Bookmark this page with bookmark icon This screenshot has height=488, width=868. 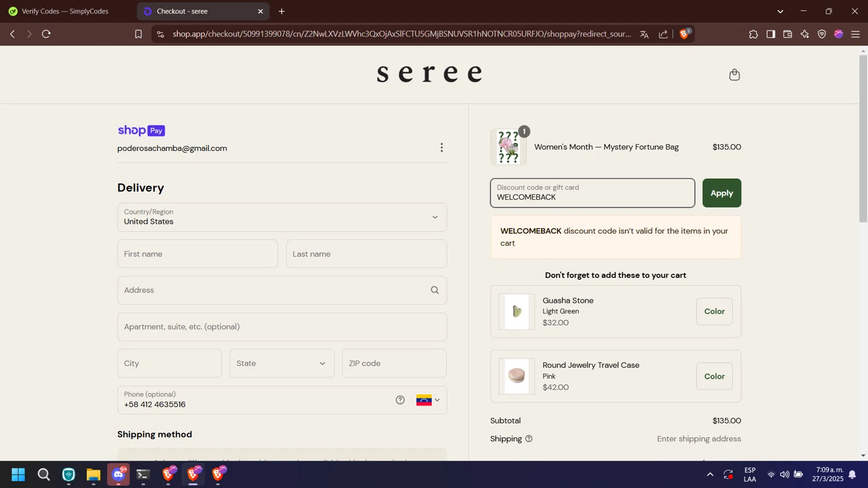[138, 34]
